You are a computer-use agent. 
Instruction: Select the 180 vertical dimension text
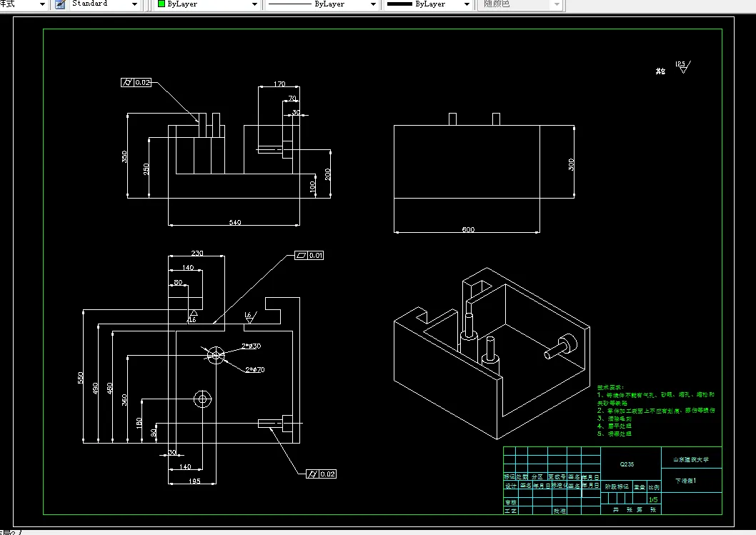coord(139,423)
